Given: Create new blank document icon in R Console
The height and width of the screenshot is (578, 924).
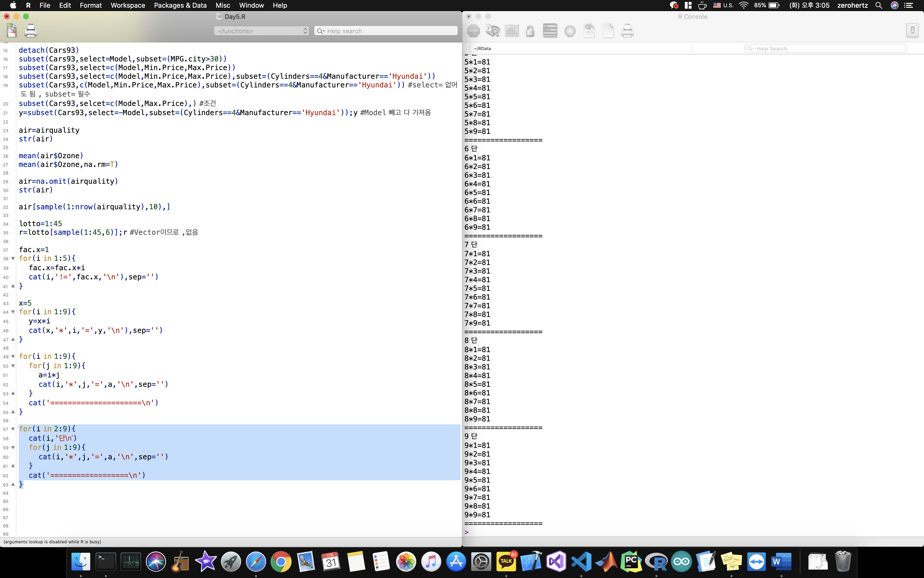Looking at the screenshot, I should (608, 31).
